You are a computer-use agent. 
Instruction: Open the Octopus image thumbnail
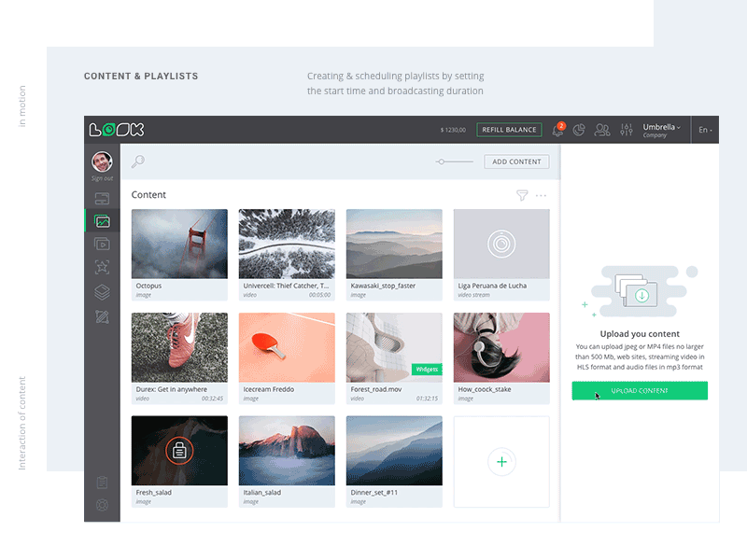[x=179, y=244]
